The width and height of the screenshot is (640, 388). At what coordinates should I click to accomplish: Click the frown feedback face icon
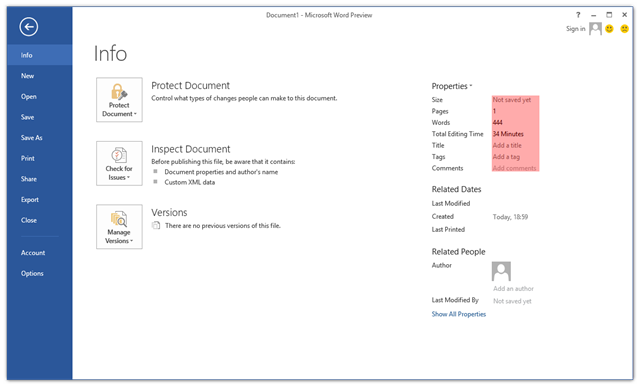tap(624, 29)
